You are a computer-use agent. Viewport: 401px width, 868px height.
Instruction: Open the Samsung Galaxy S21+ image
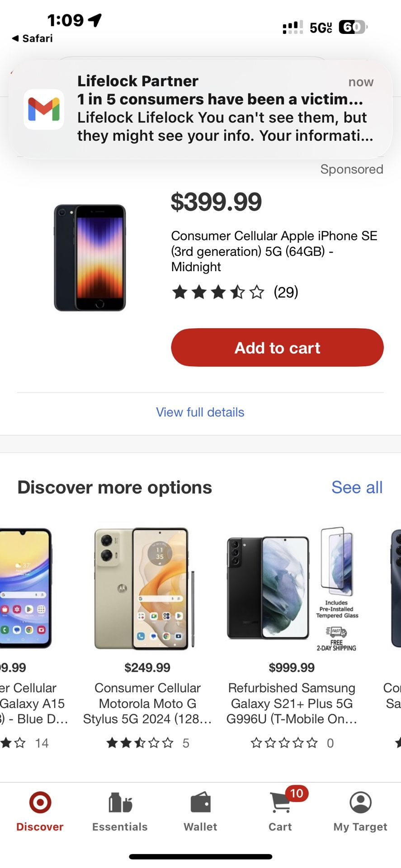coord(292,588)
